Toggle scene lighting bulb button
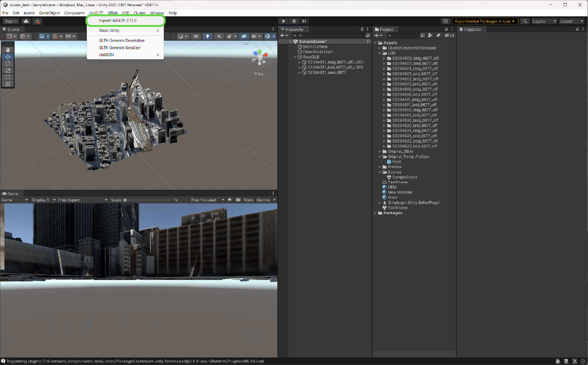588x365 pixels. [x=207, y=36]
